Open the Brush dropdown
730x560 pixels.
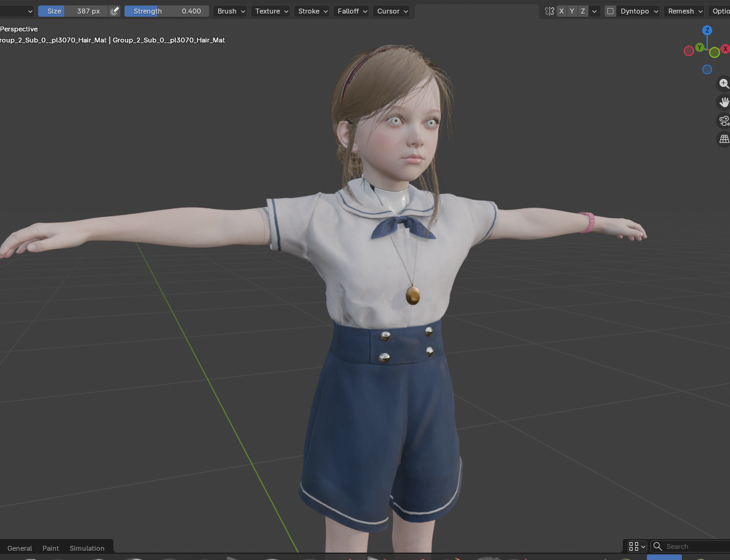coord(231,11)
